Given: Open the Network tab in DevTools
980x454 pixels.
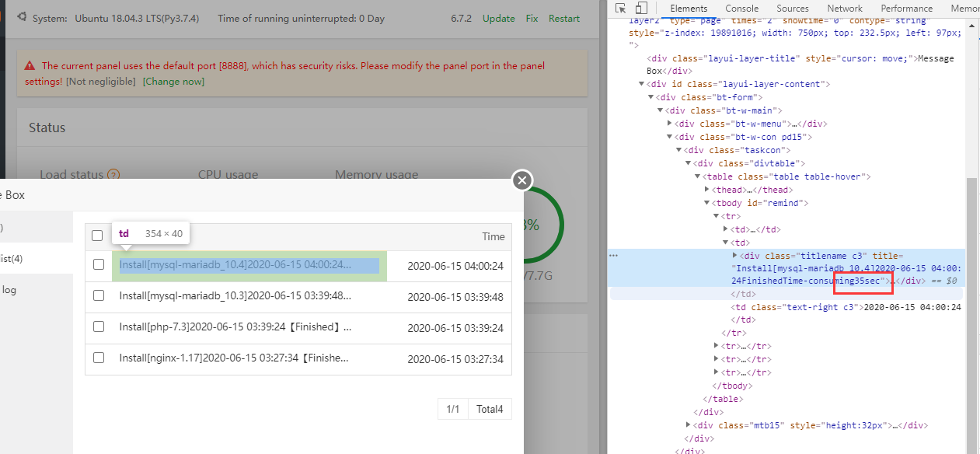Looking at the screenshot, I should [845, 9].
